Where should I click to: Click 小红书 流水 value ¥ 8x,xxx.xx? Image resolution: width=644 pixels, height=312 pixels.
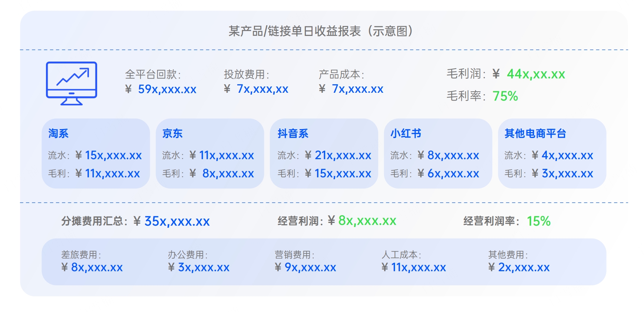point(448,155)
